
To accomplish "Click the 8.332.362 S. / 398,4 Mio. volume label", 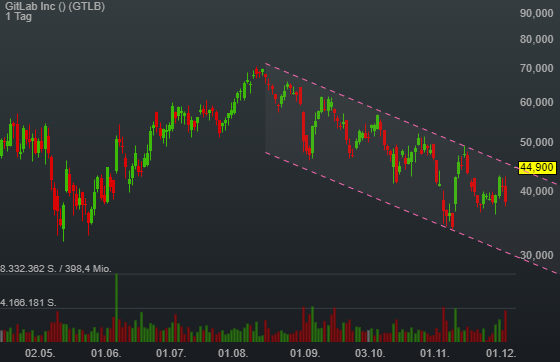I will (x=56, y=268).
